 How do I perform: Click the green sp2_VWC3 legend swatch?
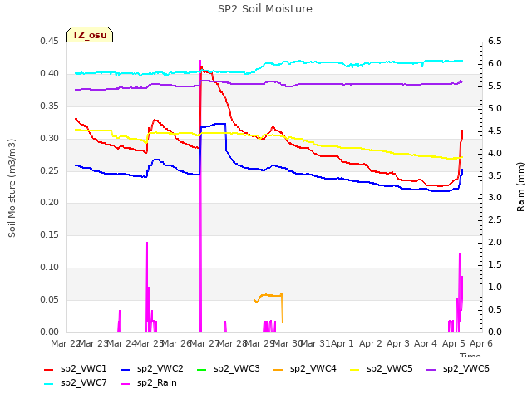[x=202, y=369]
